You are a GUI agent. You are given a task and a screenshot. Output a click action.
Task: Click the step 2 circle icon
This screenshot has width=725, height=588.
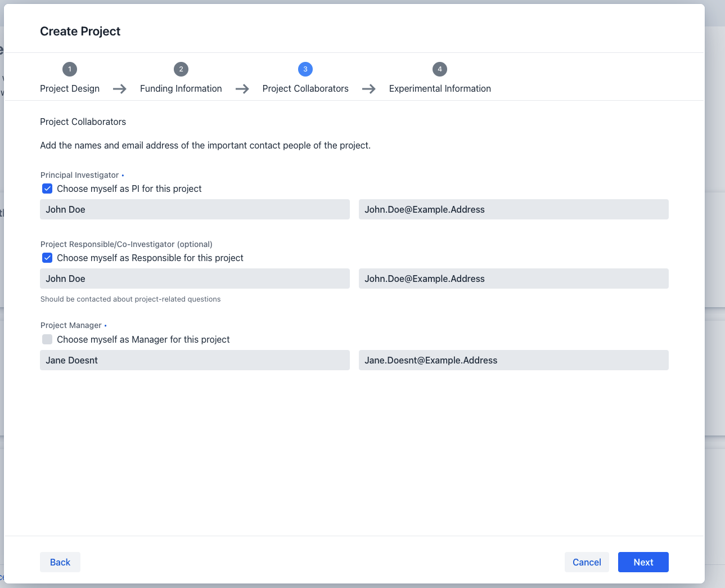click(181, 69)
